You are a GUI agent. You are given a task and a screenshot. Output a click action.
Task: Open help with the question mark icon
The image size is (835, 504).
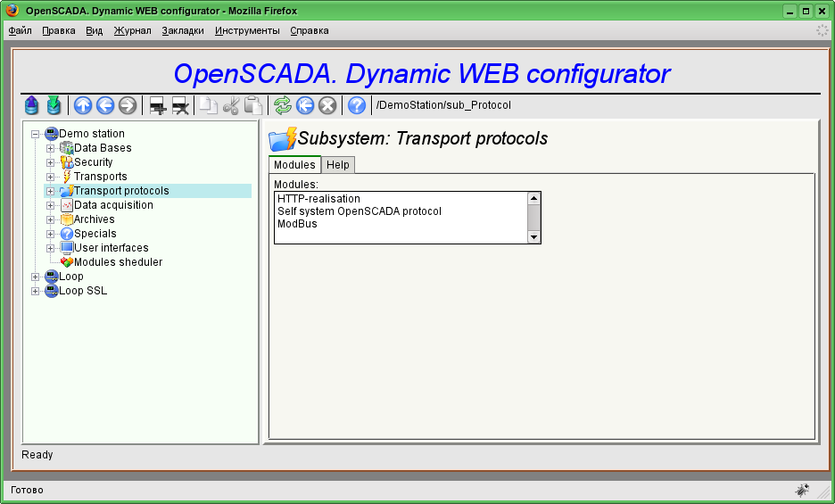357,105
